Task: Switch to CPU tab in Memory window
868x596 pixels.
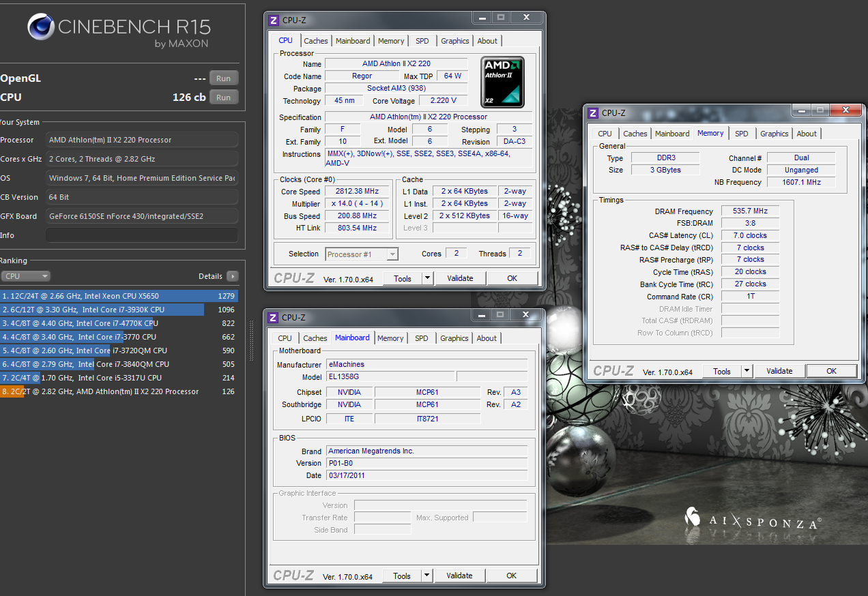Action: [x=605, y=134]
